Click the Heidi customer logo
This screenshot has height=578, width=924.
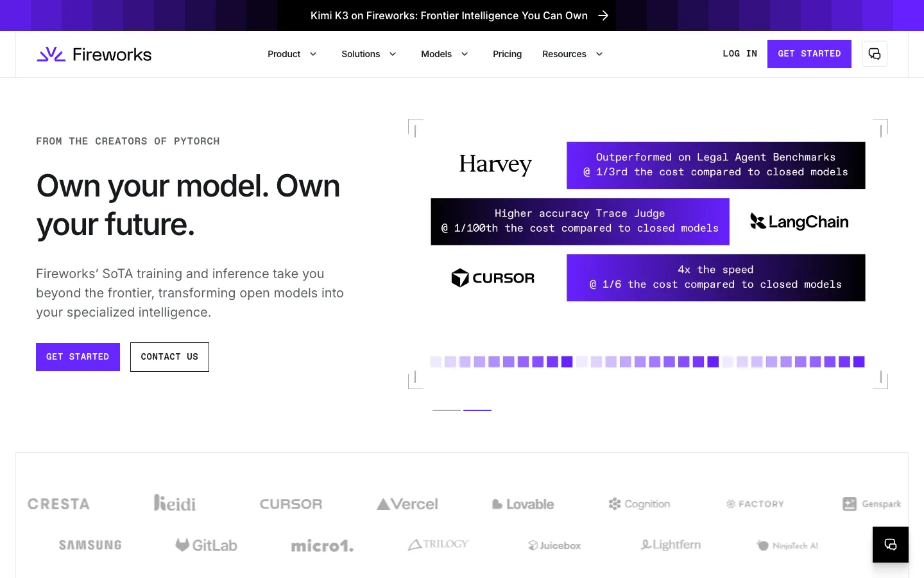coord(175,503)
